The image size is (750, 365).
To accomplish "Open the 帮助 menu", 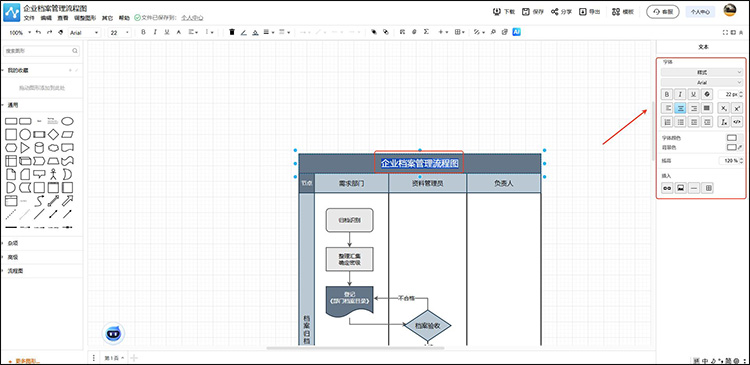I will (x=124, y=18).
